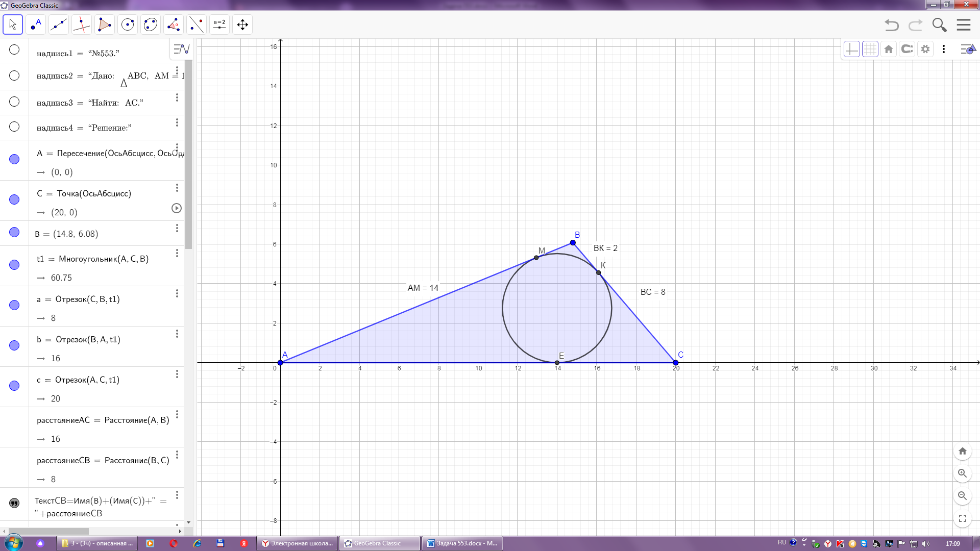Click the home button beside zoom controls

[963, 451]
